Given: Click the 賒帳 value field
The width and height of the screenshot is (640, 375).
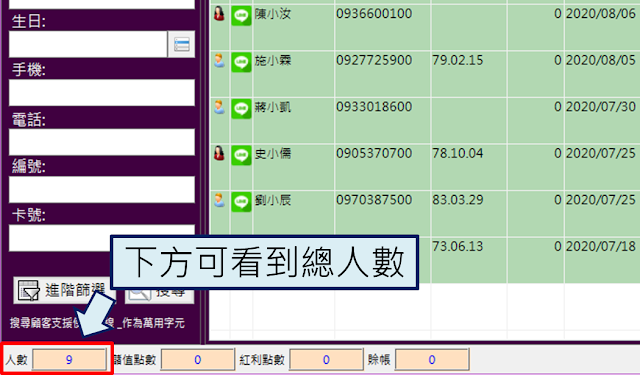Looking at the screenshot, I should (x=432, y=359).
